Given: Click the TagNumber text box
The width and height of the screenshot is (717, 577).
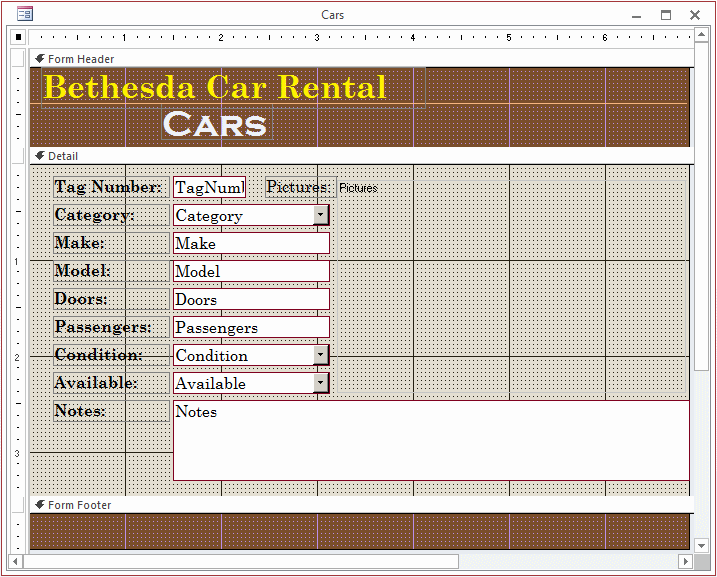Looking at the screenshot, I should pos(209,187).
